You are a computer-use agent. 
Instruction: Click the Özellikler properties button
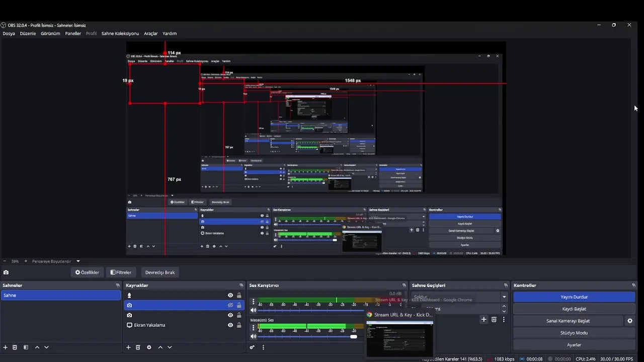click(87, 273)
